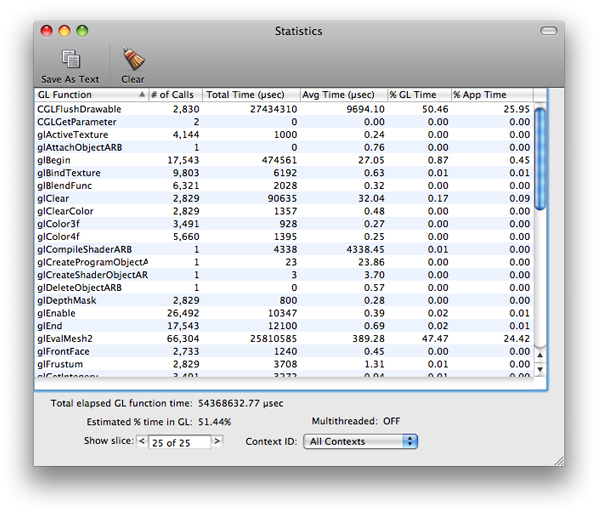Click the Clear broom icon
Screen dimensions: 598x513
133,59
